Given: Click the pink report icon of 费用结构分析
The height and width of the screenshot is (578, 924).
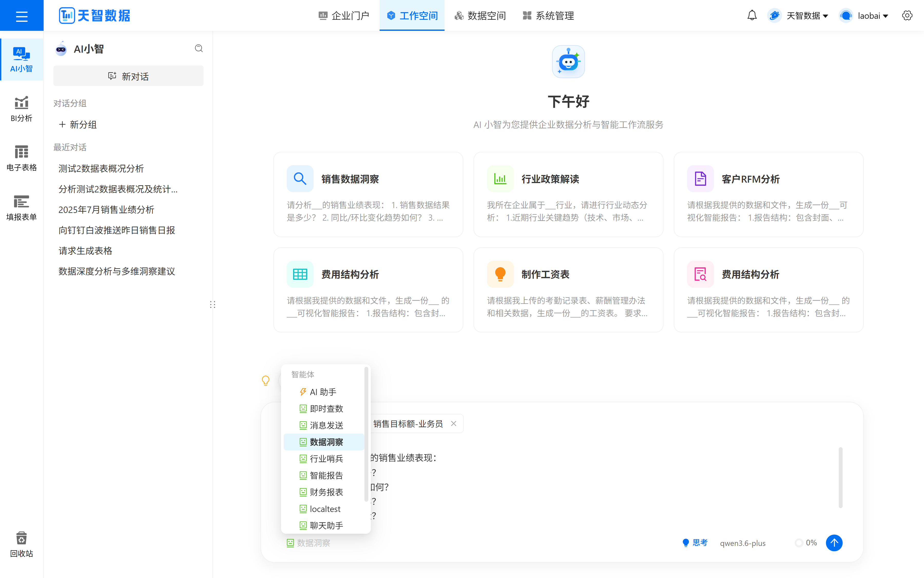Looking at the screenshot, I should point(700,274).
